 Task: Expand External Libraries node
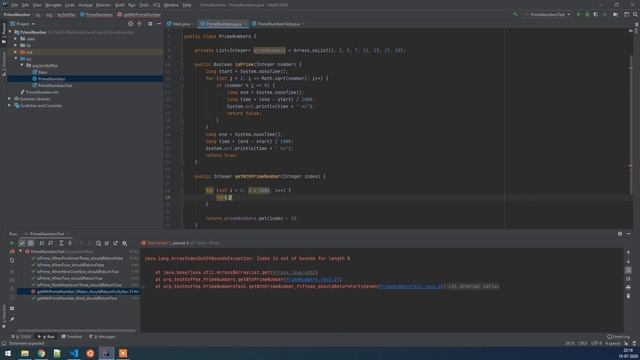(10, 99)
